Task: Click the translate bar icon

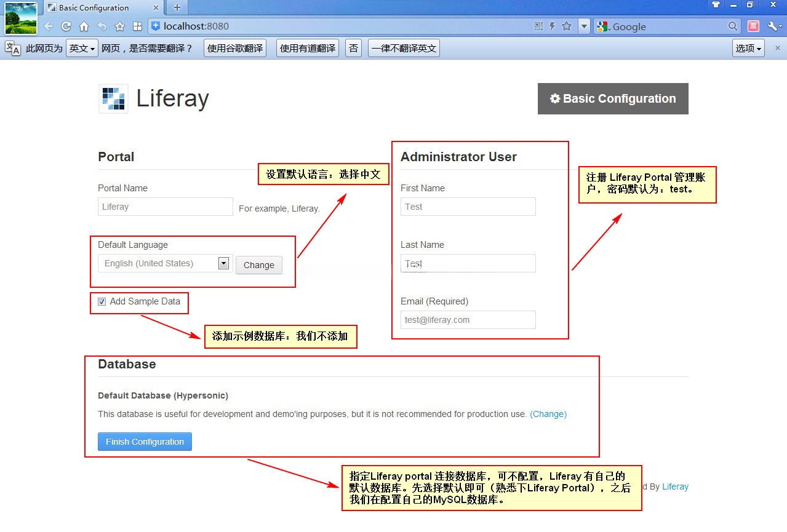Action: [x=12, y=49]
